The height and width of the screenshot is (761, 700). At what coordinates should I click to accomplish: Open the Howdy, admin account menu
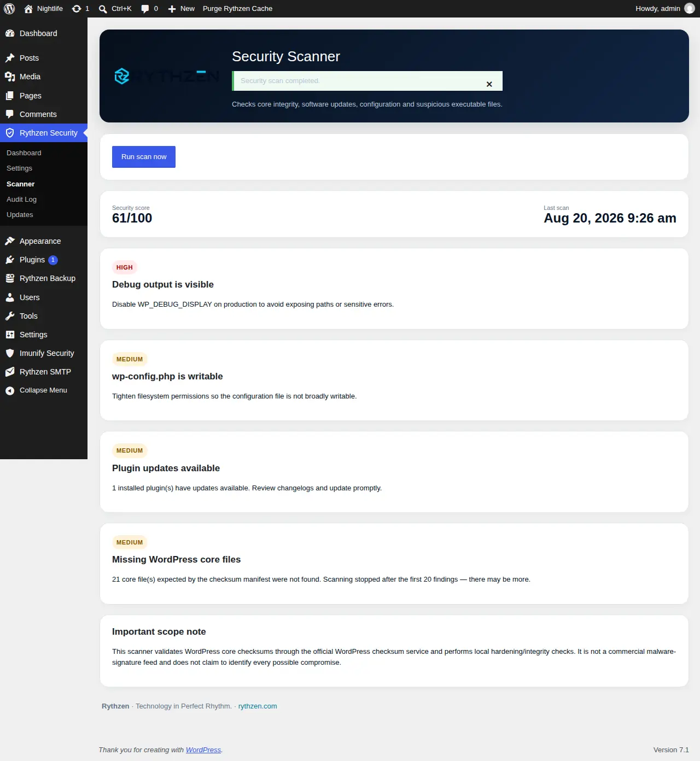pyautogui.click(x=664, y=9)
